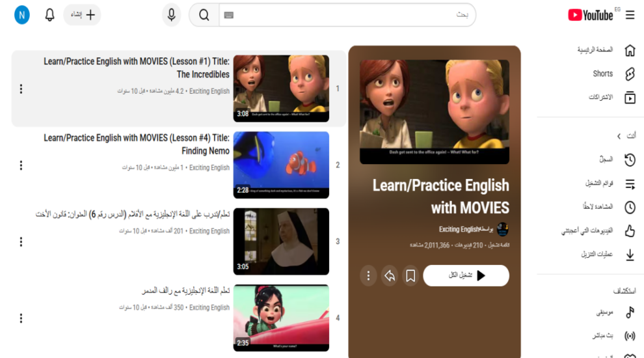644x358 pixels.
Task: Open Finding Nemo lesson thumbnail
Action: (x=281, y=165)
